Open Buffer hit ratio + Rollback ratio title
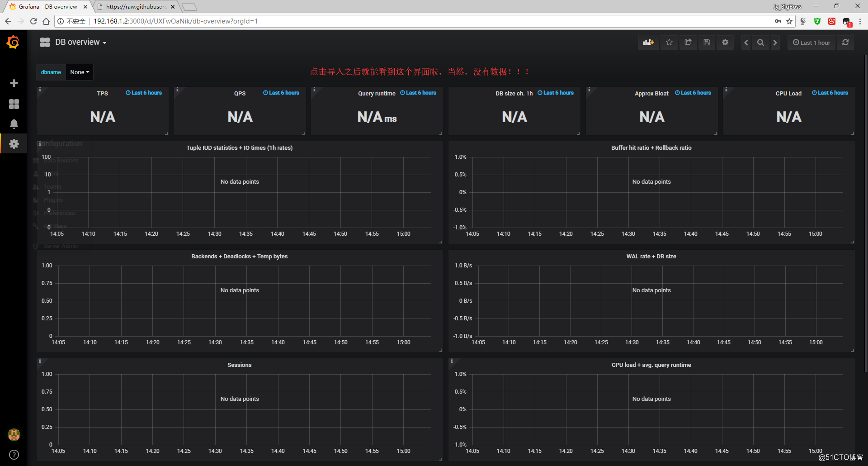The height and width of the screenshot is (466, 868). click(651, 148)
